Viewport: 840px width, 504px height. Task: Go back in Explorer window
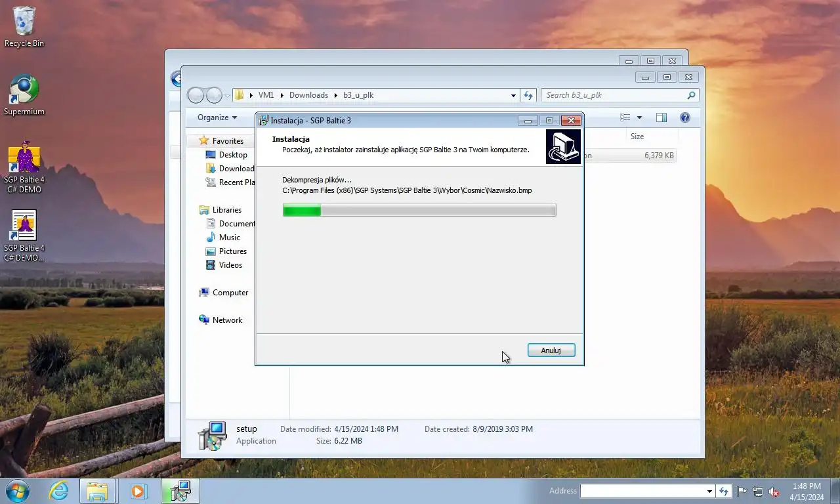point(196,95)
